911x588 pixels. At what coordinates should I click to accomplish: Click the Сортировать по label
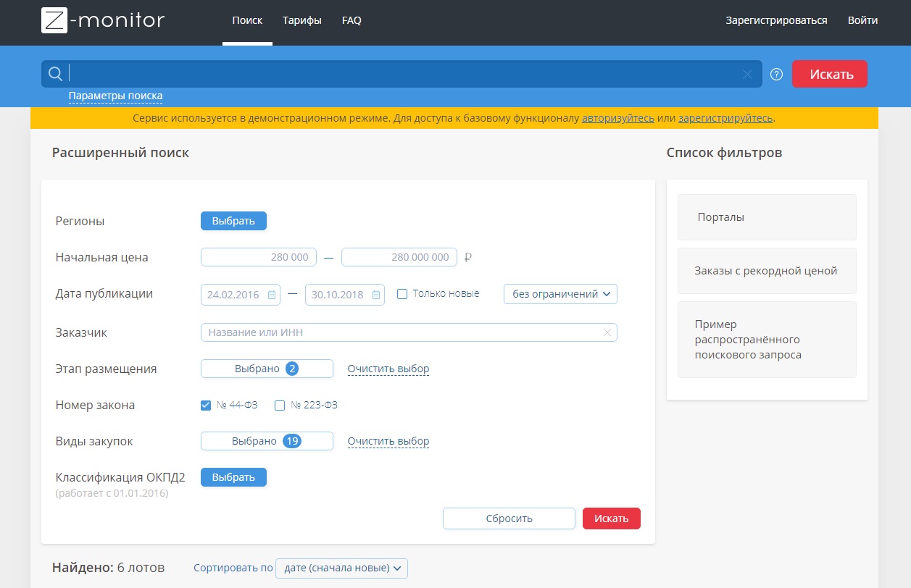233,568
